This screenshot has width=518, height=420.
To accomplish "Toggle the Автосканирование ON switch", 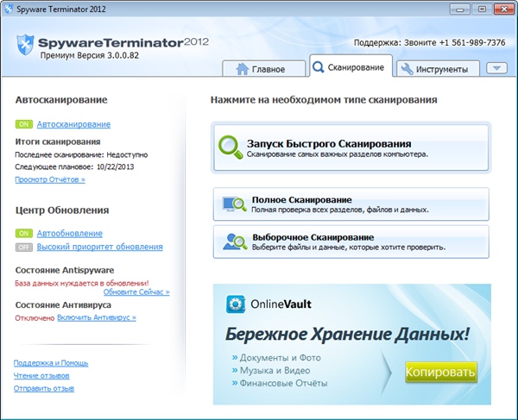I will click(x=24, y=125).
